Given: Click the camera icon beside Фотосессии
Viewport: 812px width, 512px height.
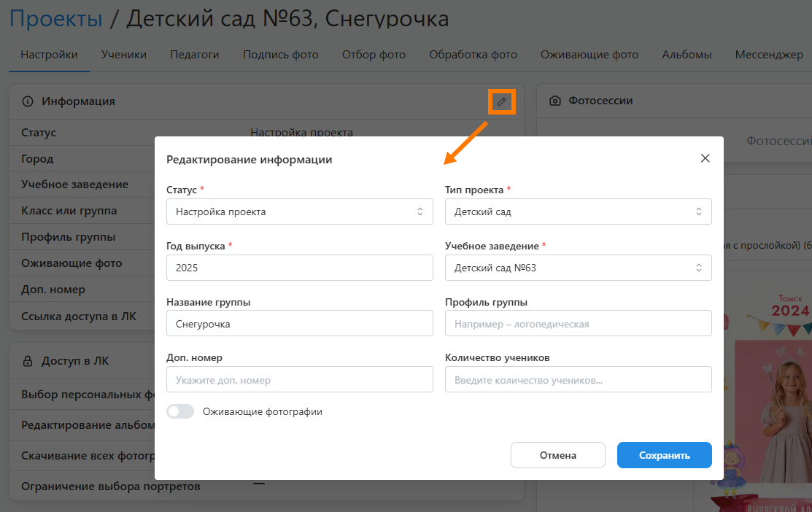Looking at the screenshot, I should click(555, 101).
